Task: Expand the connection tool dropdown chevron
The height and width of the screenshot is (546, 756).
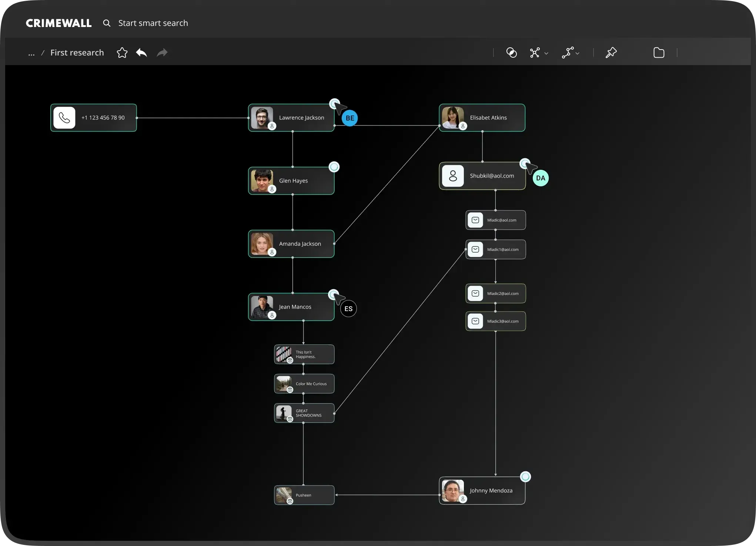Action: pyautogui.click(x=547, y=53)
